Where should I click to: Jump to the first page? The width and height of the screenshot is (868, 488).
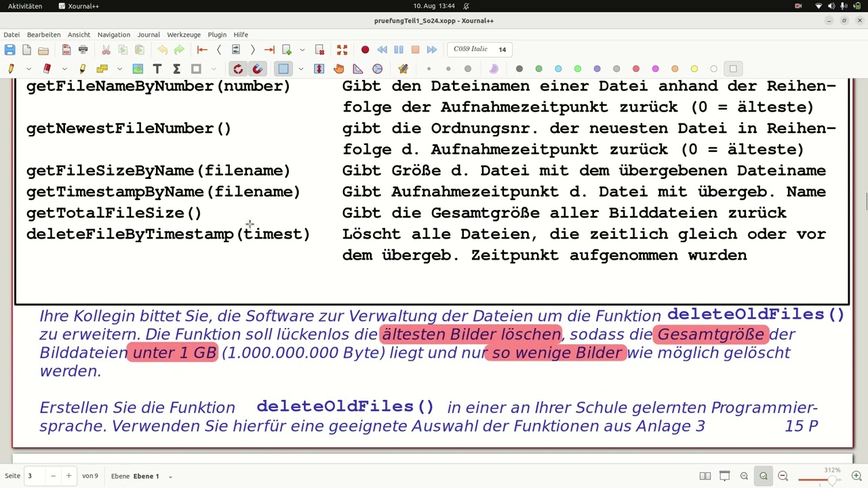click(x=202, y=49)
